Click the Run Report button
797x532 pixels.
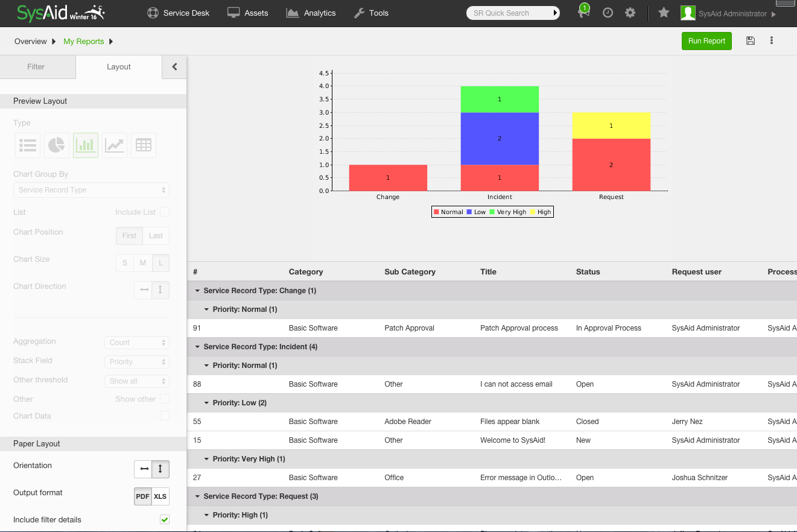tap(706, 40)
